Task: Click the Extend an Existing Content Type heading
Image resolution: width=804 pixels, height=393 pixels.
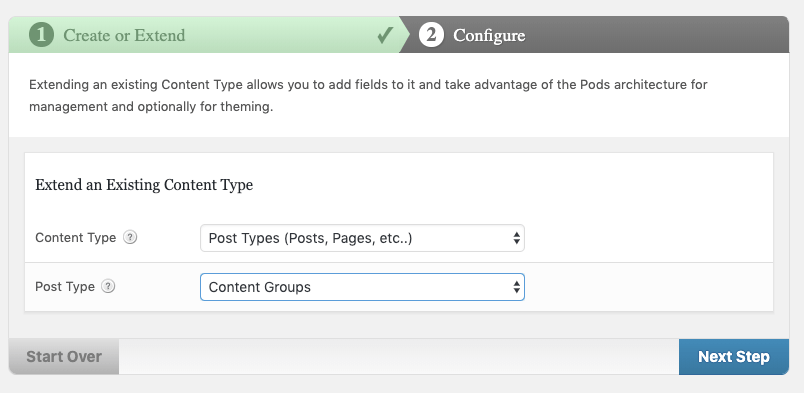Action: 144,185
